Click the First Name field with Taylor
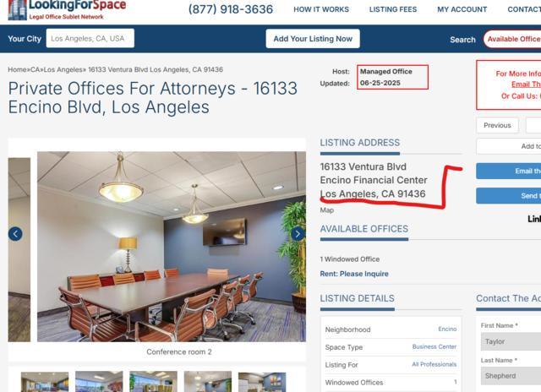541x392 pixels. click(x=511, y=341)
